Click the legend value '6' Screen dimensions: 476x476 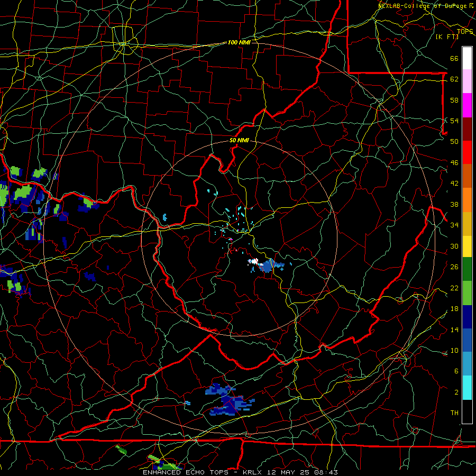point(456,371)
